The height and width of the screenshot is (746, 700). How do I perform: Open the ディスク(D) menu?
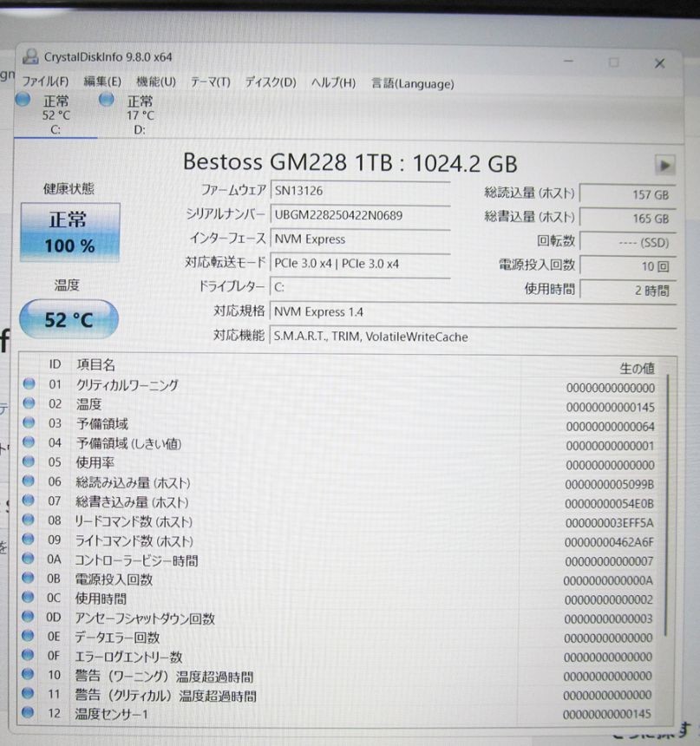coord(271,82)
